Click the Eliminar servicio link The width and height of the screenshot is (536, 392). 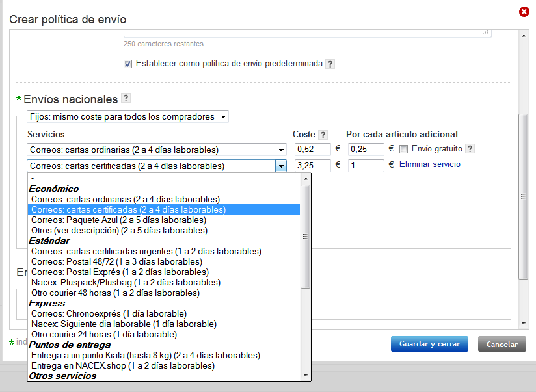pos(430,164)
